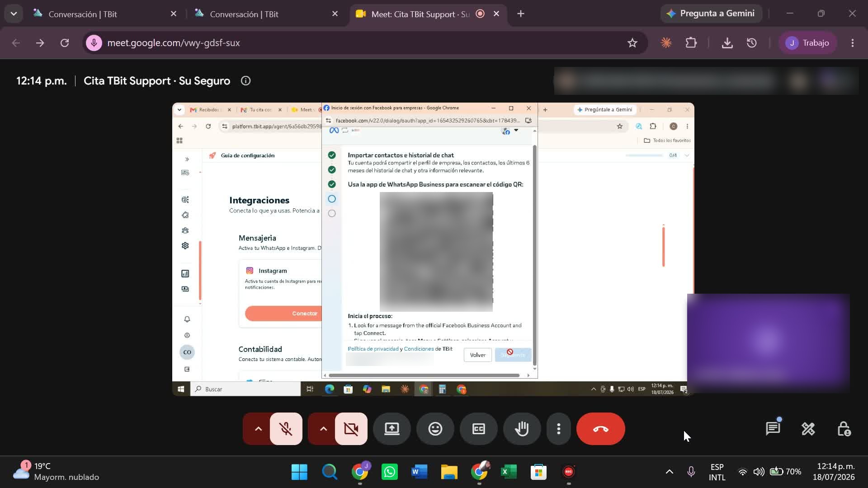Leave the call with the red hang-up button

coord(601,429)
